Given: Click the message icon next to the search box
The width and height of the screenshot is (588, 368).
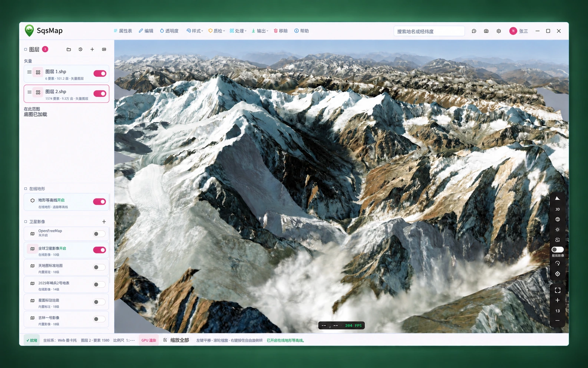Looking at the screenshot, I should 474,31.
